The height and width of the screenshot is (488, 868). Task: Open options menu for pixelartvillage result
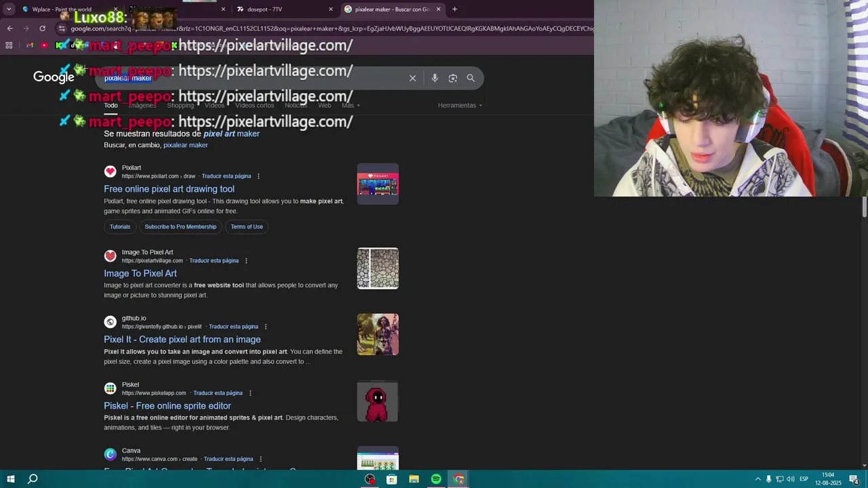coord(246,261)
